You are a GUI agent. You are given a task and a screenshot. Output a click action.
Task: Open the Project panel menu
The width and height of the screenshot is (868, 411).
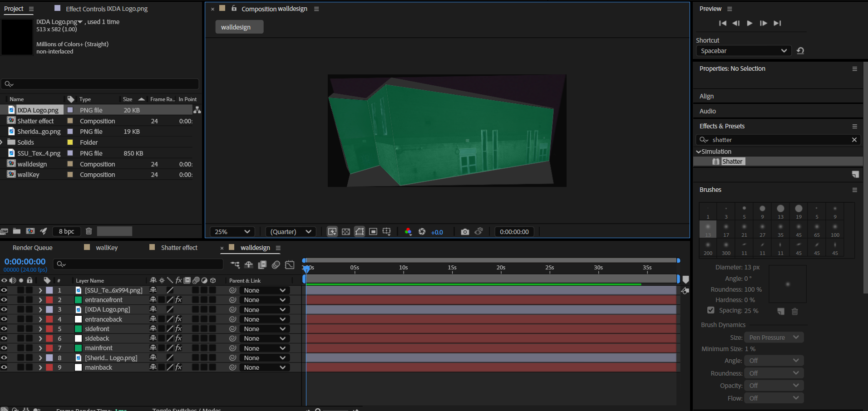tap(31, 8)
